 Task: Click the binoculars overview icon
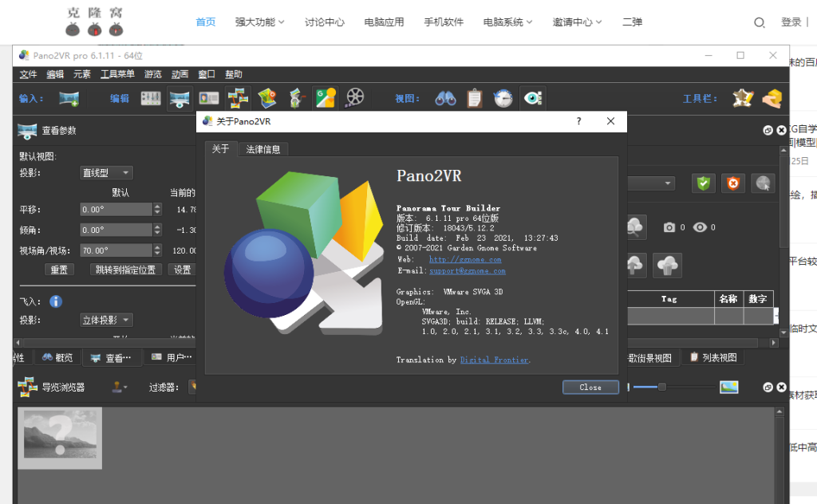tap(445, 98)
